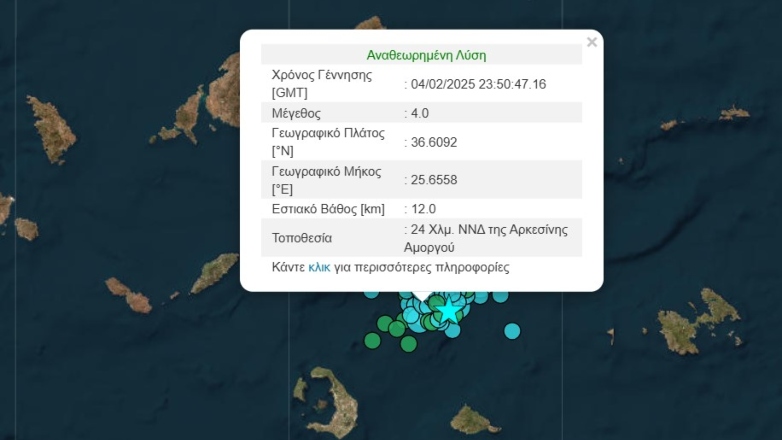Screen dimensions: 782x440
Task: Click the 'Εστιακό Βάθος [km]' label
Action: pyautogui.click(x=328, y=209)
